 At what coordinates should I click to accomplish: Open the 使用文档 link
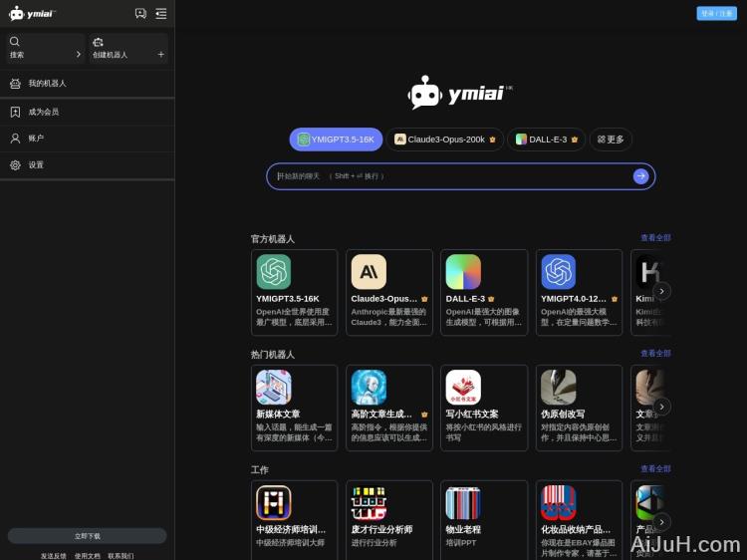tap(88, 556)
